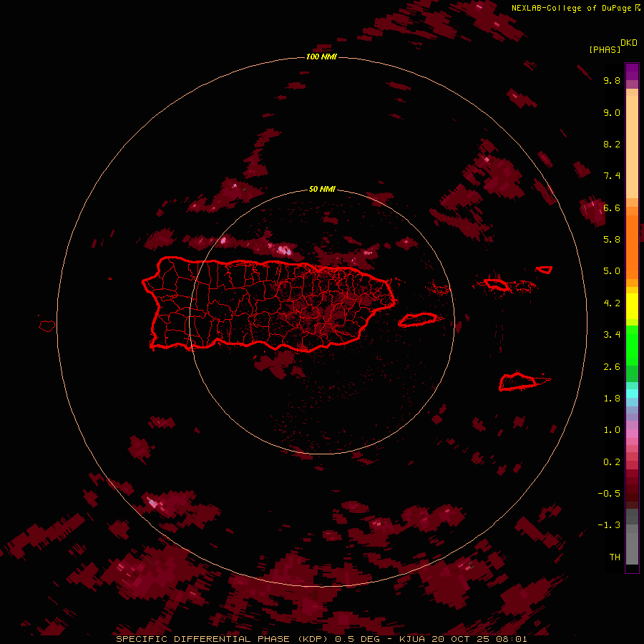Click the Mona Island outline west of Puerto Rico
This screenshot has width=644, height=644.
click(x=47, y=326)
